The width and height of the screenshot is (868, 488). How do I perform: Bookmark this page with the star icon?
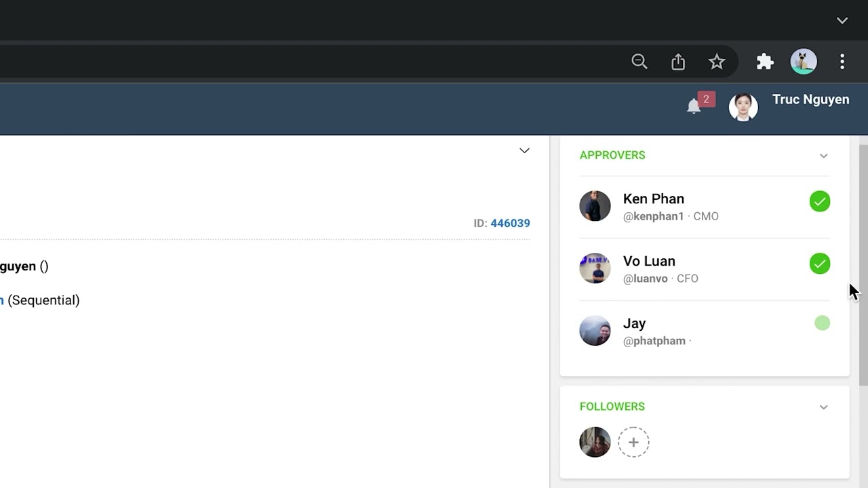[x=717, y=62]
